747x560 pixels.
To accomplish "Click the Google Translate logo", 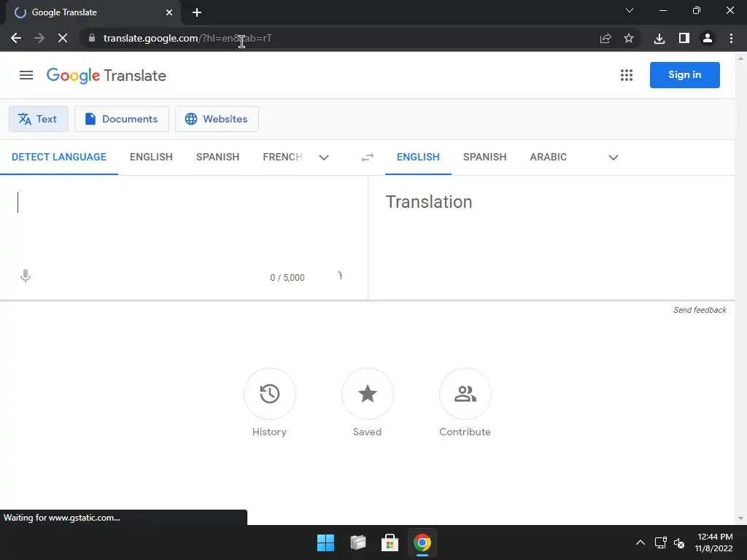I will pyautogui.click(x=107, y=75).
